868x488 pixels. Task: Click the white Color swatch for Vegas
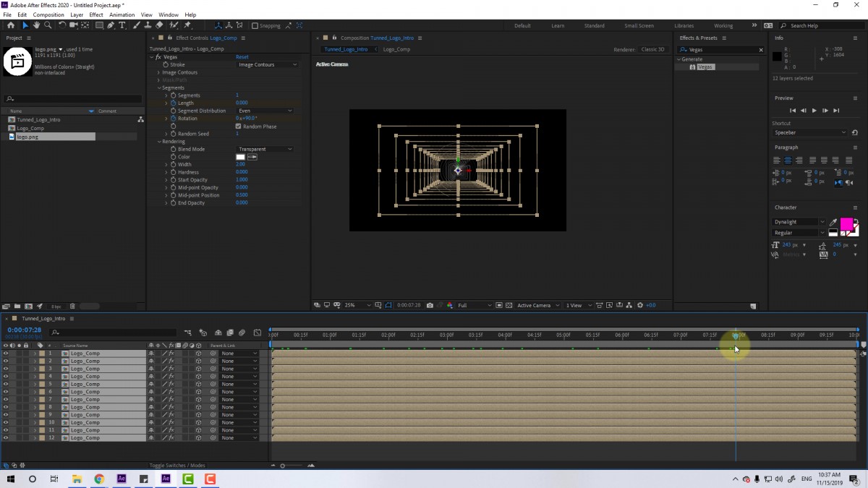coord(240,157)
